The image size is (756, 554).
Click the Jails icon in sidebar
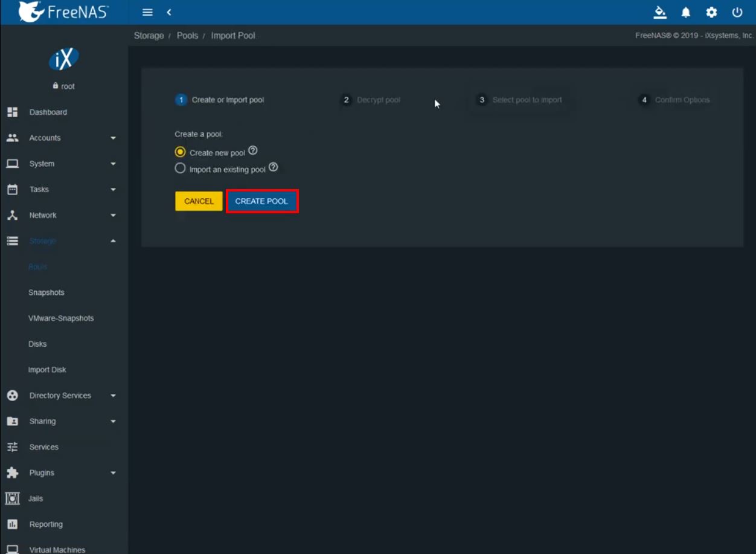(x=12, y=498)
